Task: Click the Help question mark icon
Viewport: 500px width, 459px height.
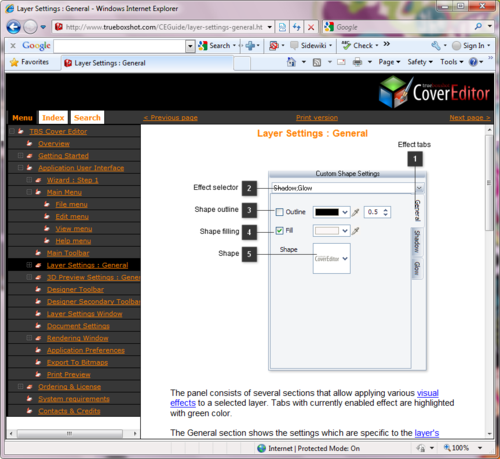Action: 473,62
